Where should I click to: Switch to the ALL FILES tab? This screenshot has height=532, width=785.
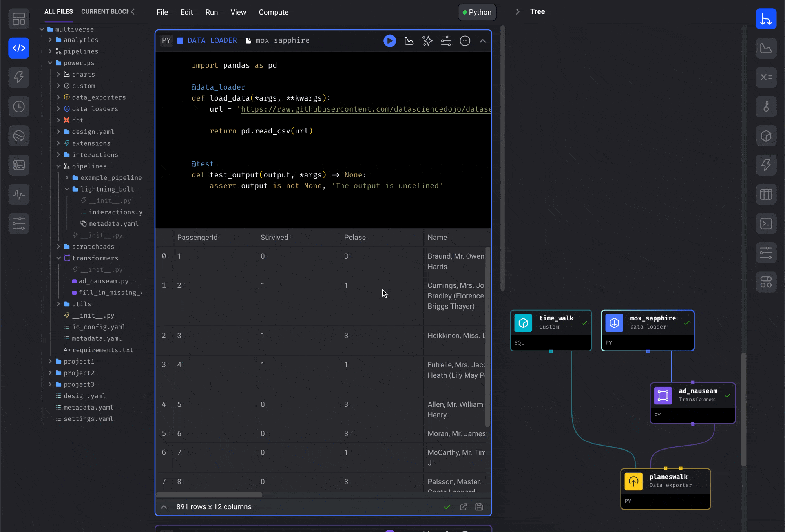(58, 12)
